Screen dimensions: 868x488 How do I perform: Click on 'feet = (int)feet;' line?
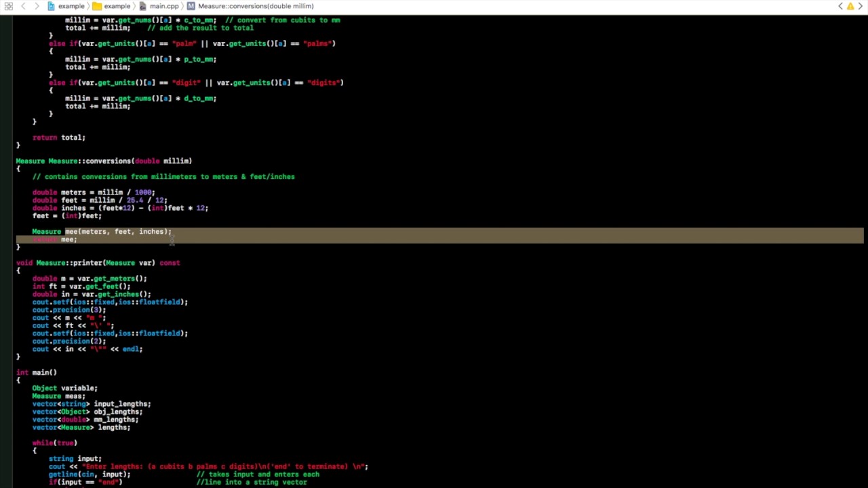(67, 216)
